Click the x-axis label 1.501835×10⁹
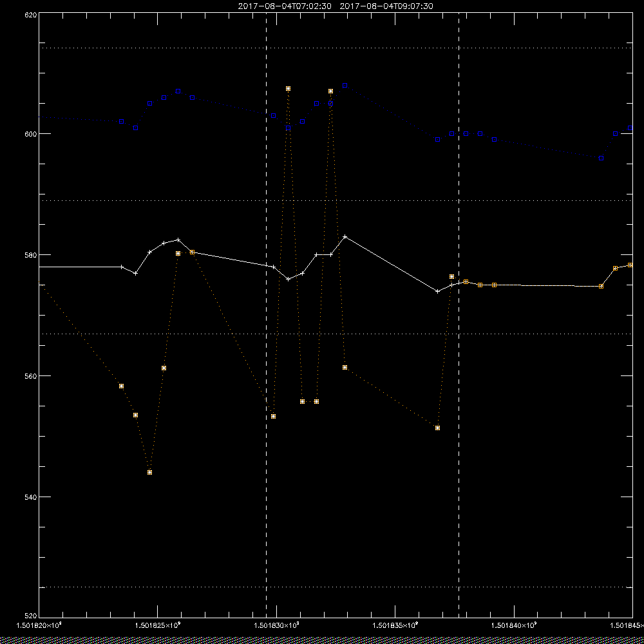The height and width of the screenshot is (644, 644). (395, 625)
